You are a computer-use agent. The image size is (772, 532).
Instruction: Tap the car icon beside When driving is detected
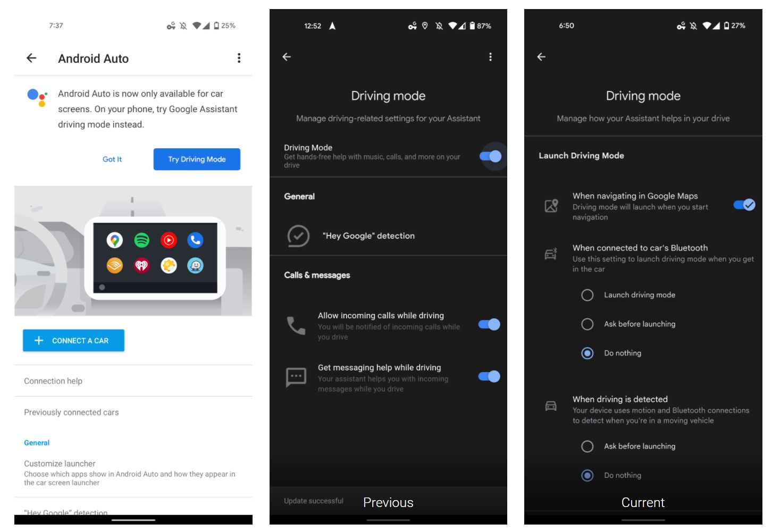pyautogui.click(x=551, y=406)
